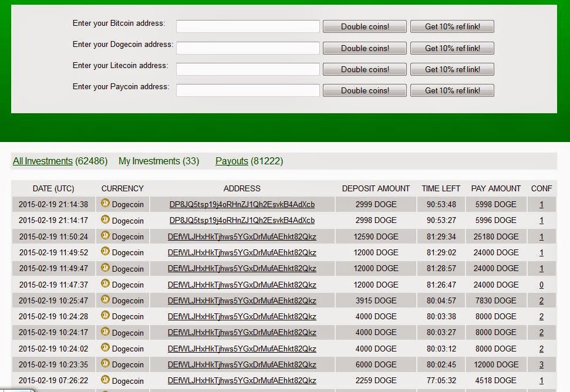Click the CURRENCY column header
Screen dimensions: 570x392
tap(123, 188)
